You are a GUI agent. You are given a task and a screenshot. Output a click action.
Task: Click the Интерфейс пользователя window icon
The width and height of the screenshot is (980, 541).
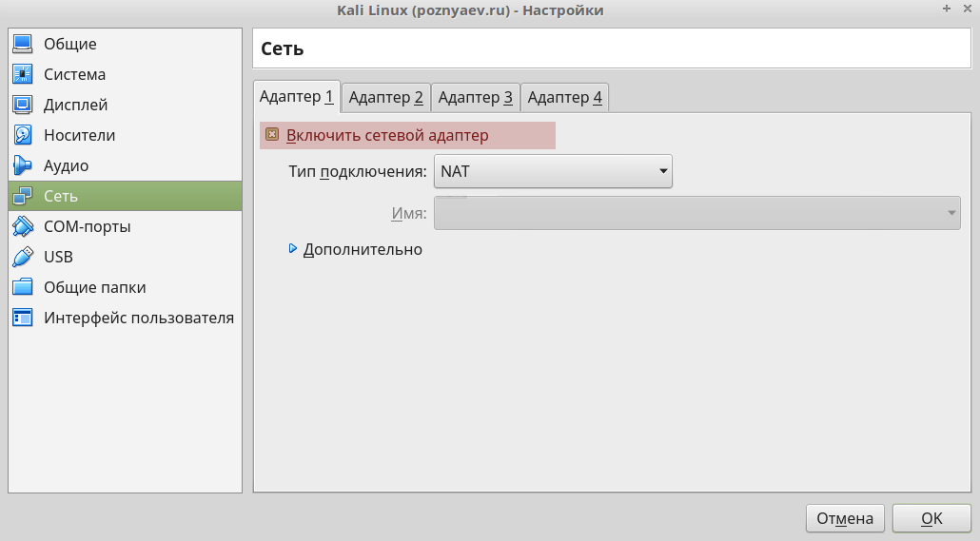[23, 319]
